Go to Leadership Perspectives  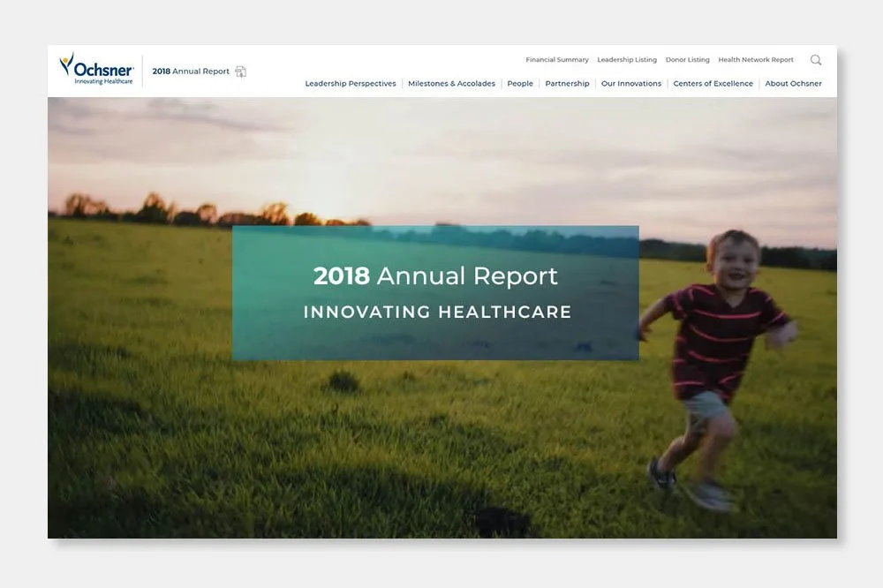(350, 83)
